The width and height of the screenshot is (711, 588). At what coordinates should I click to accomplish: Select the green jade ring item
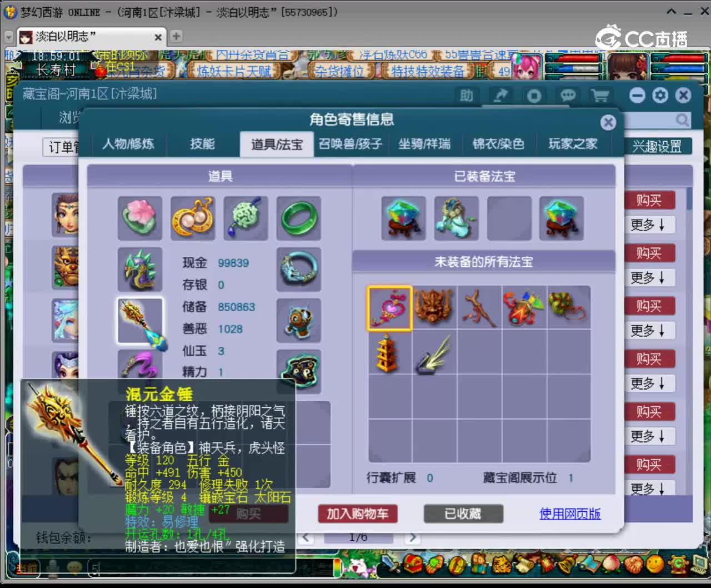click(x=299, y=218)
